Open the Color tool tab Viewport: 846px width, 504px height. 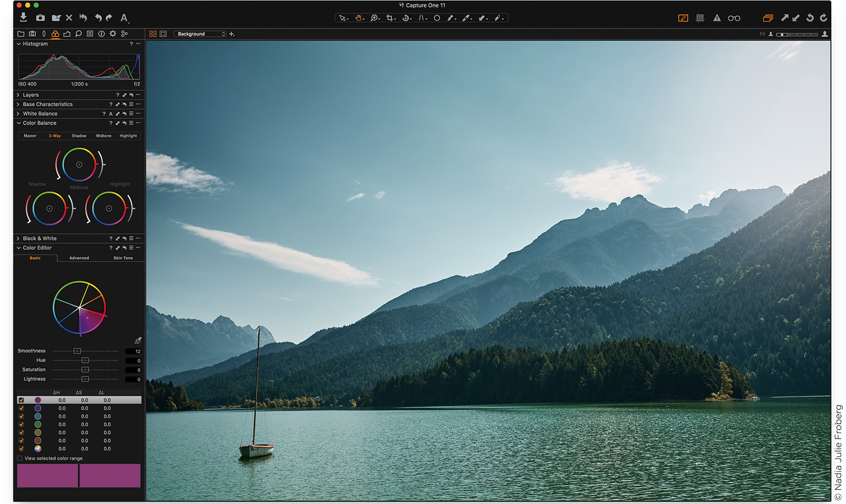point(55,33)
